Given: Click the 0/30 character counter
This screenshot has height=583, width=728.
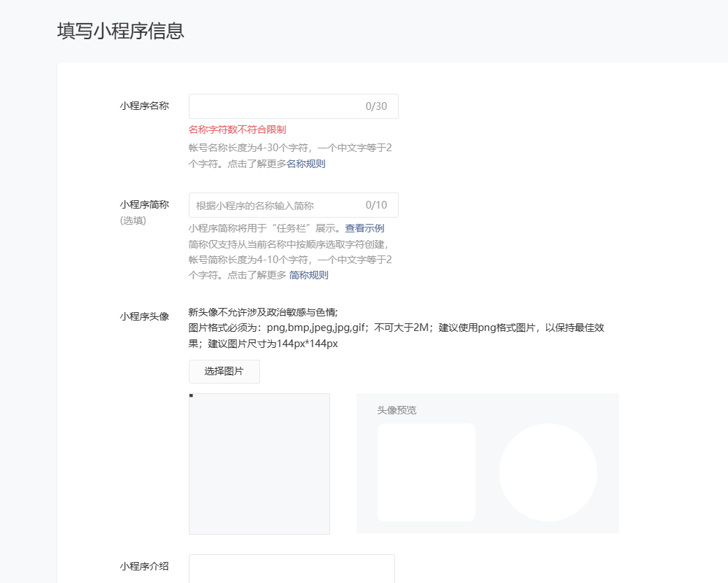Looking at the screenshot, I should pos(376,106).
